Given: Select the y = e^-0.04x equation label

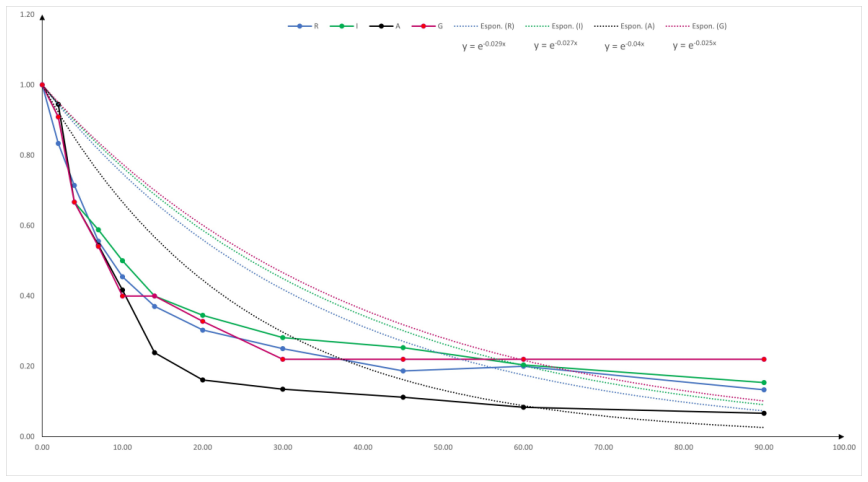Looking at the screenshot, I should (624, 45).
